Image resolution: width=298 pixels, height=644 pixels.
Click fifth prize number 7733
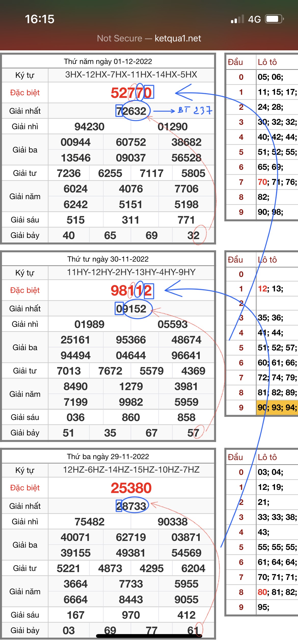point(131,584)
